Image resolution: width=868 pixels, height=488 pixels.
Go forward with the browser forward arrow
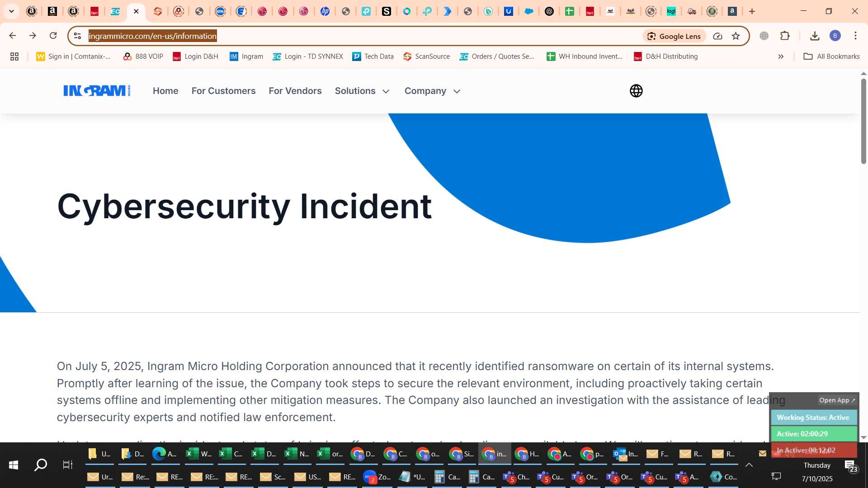(x=33, y=36)
